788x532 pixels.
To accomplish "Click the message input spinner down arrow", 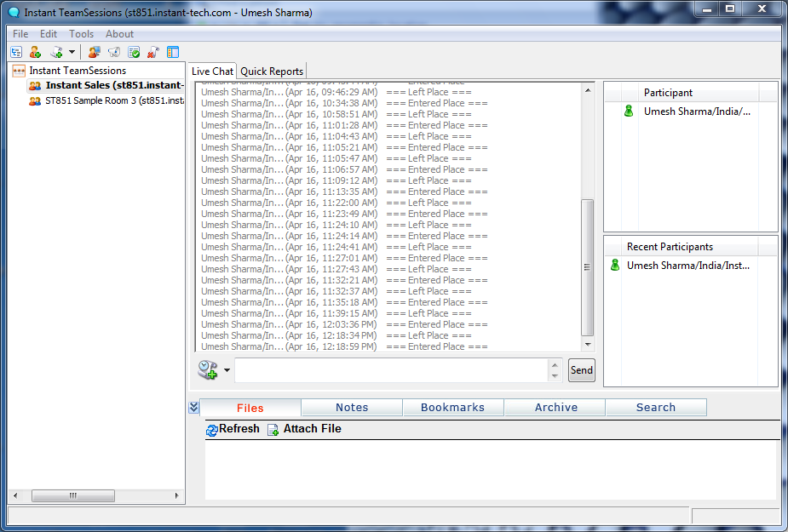I will click(555, 375).
